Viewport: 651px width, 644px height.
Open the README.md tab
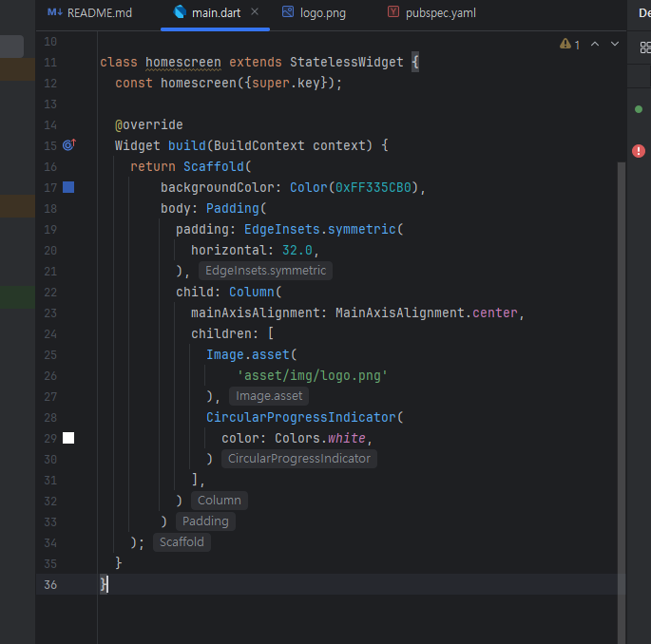click(89, 13)
